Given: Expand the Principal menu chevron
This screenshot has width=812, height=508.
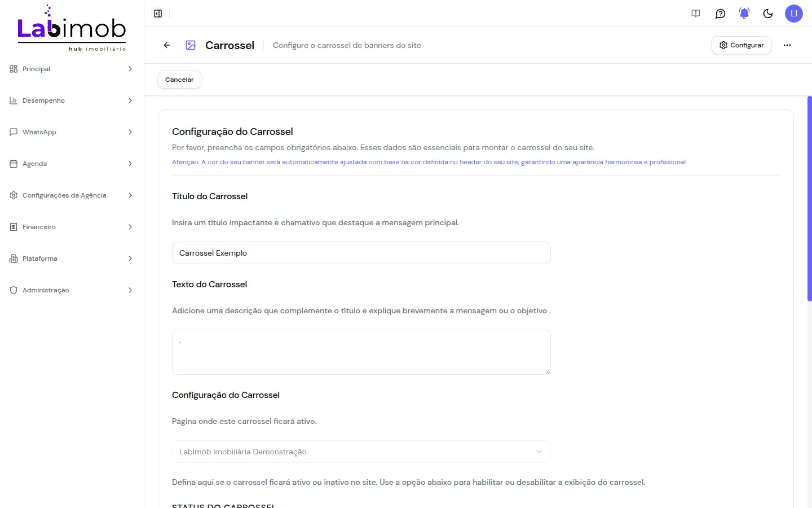Looking at the screenshot, I should 130,69.
